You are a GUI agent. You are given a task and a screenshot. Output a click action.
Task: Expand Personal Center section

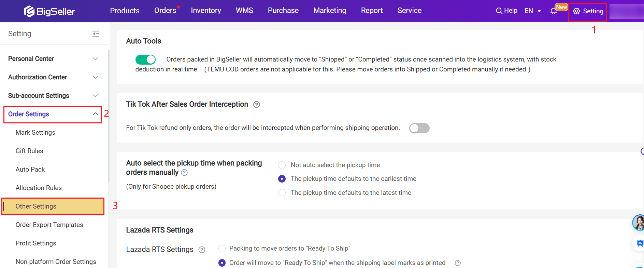tap(53, 59)
